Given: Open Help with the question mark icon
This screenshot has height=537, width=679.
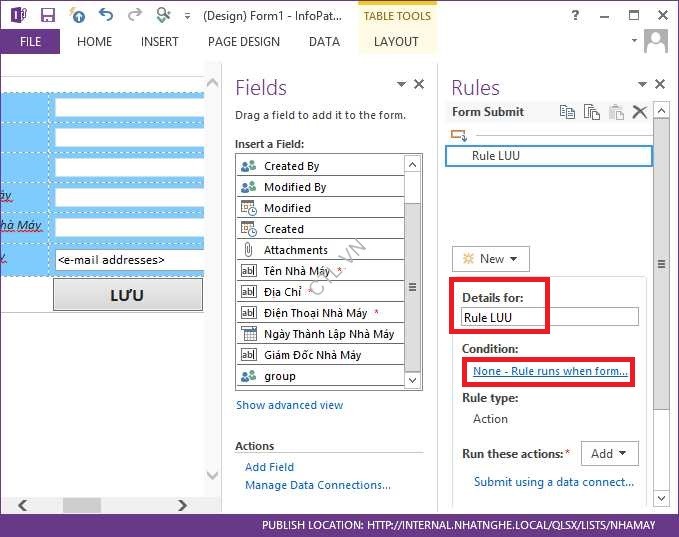Looking at the screenshot, I should 575,15.
